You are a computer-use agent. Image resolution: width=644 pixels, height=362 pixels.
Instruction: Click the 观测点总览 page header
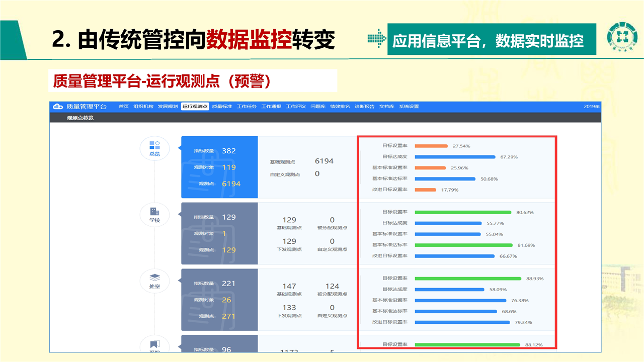coord(80,118)
